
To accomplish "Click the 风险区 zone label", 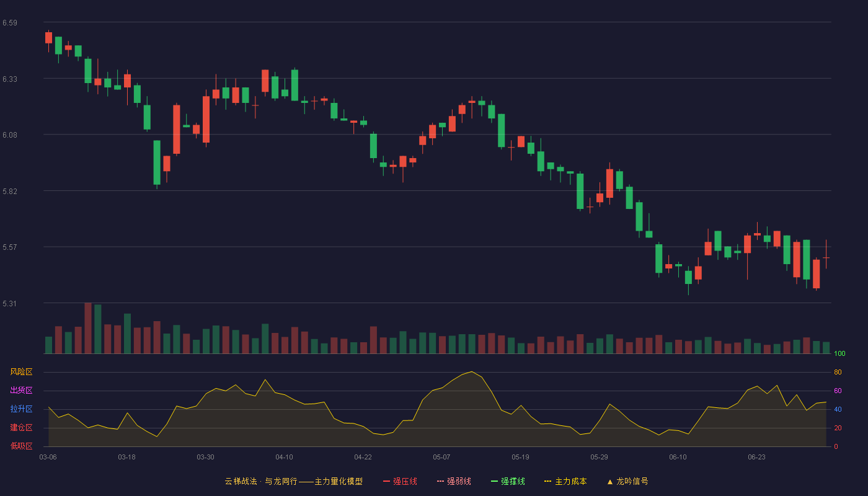I will tap(21, 372).
